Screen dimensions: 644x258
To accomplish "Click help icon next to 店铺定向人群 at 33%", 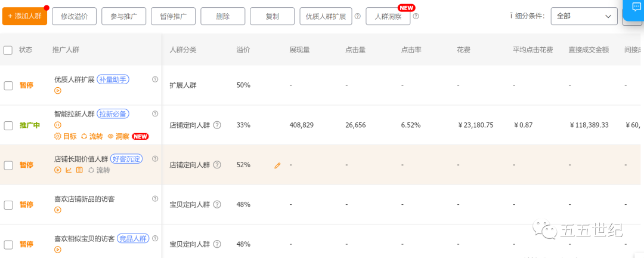I will (x=217, y=125).
